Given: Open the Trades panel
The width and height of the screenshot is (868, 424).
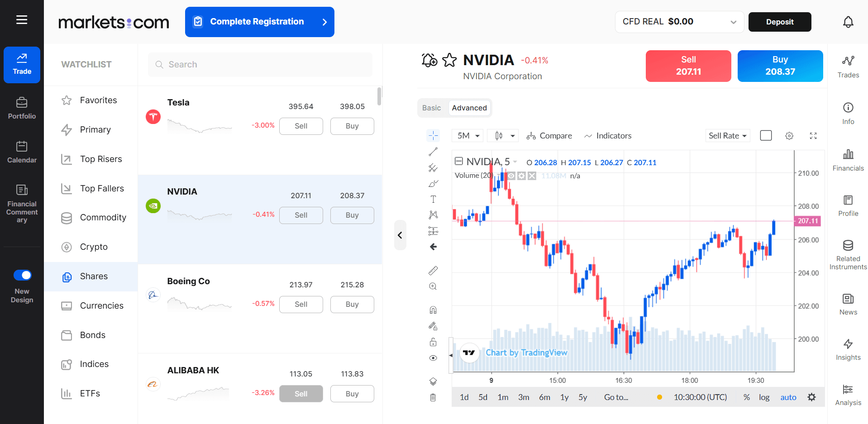Looking at the screenshot, I should (848, 67).
